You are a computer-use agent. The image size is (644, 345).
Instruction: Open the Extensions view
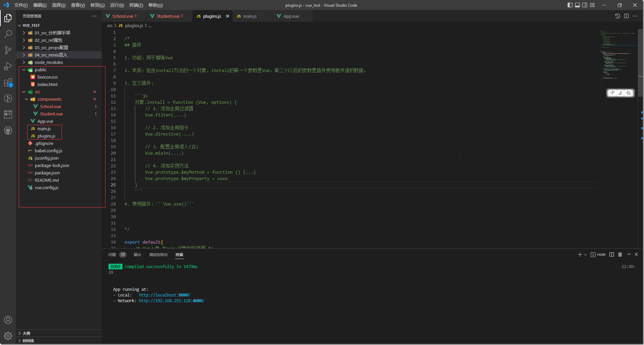point(8,82)
